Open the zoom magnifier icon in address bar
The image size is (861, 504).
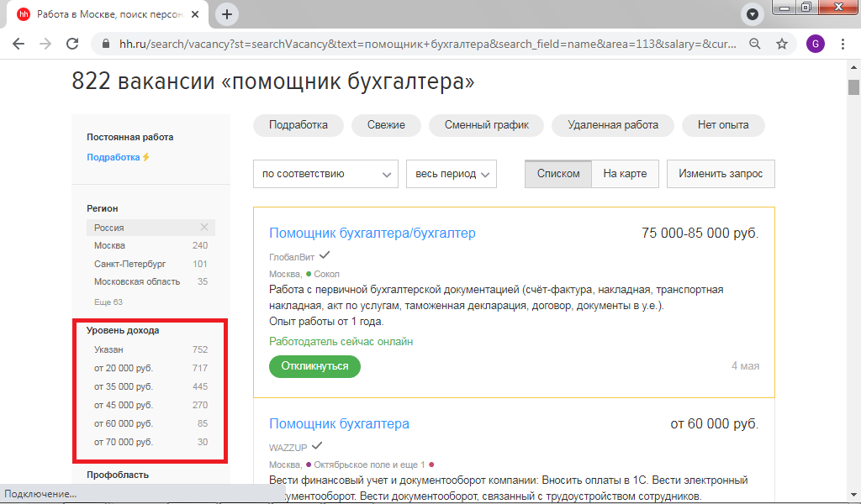[755, 44]
